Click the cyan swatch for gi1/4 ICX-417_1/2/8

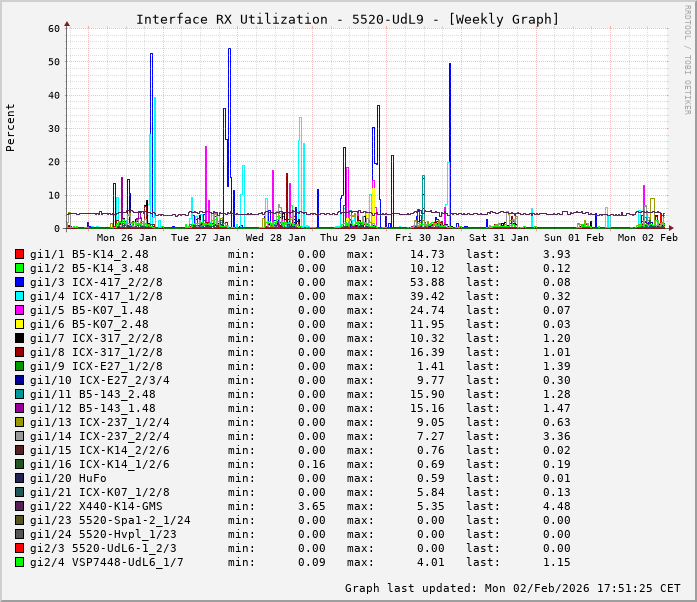(x=19, y=296)
